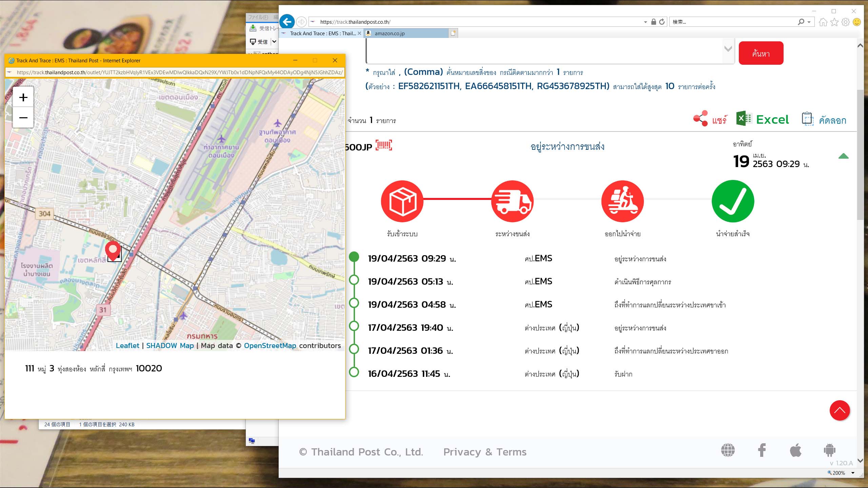Click the red ค้นหา search button
Viewport: 868px width, 488px height.
(x=761, y=53)
